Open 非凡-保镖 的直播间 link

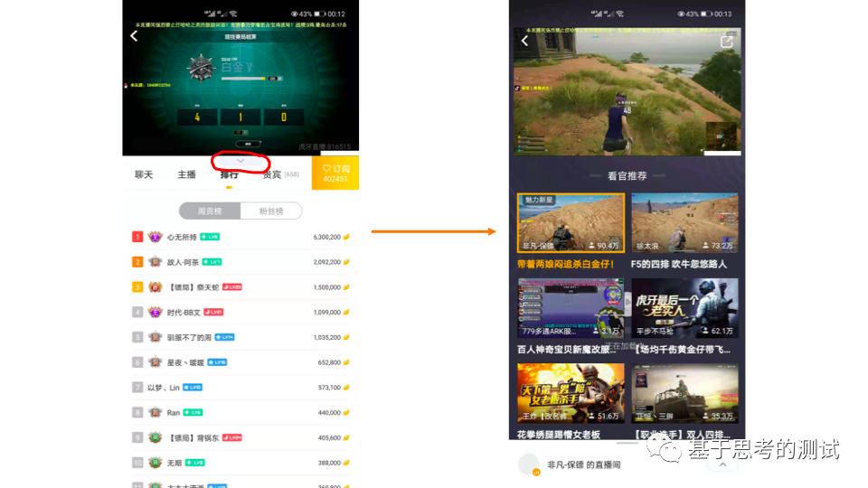[x=583, y=465]
